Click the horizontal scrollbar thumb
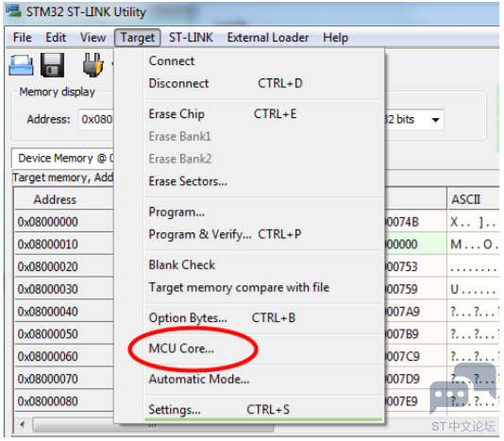This screenshot has width=504, height=441. tap(153, 425)
